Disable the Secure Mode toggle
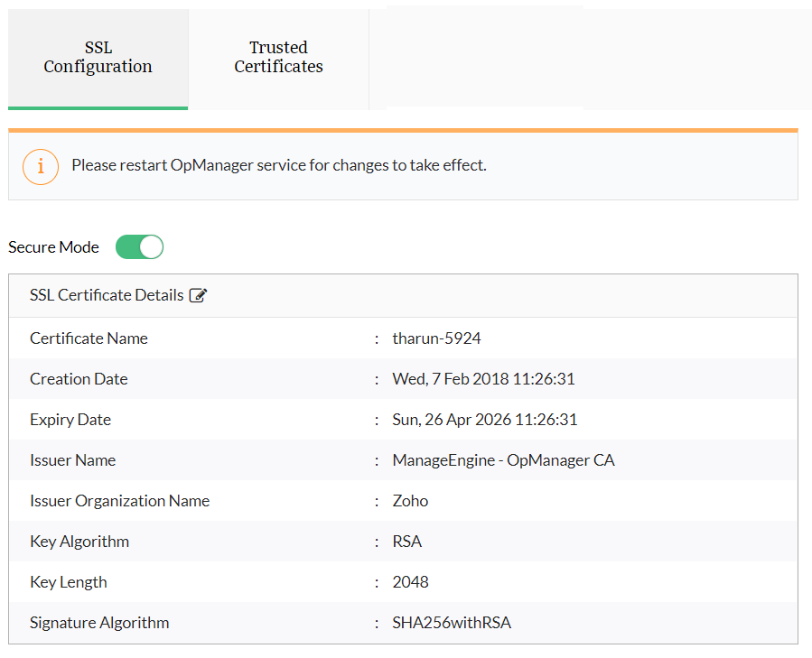 click(139, 247)
